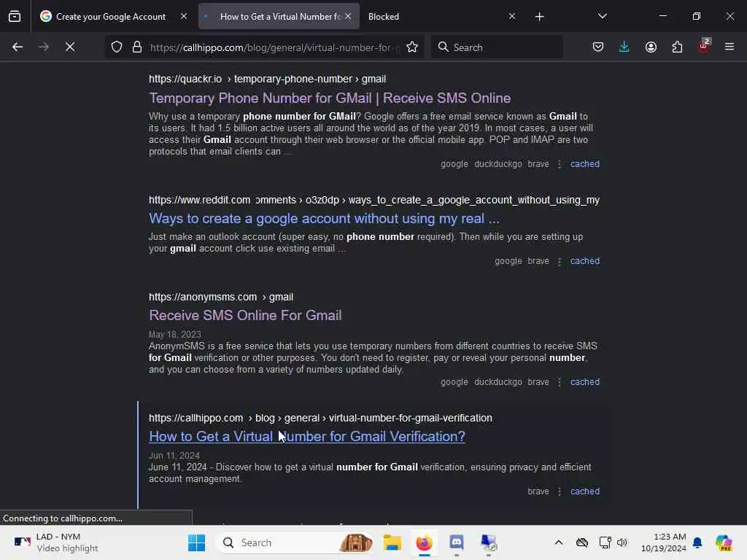
Task: Click google source on anonymsms result
Action: tap(454, 382)
